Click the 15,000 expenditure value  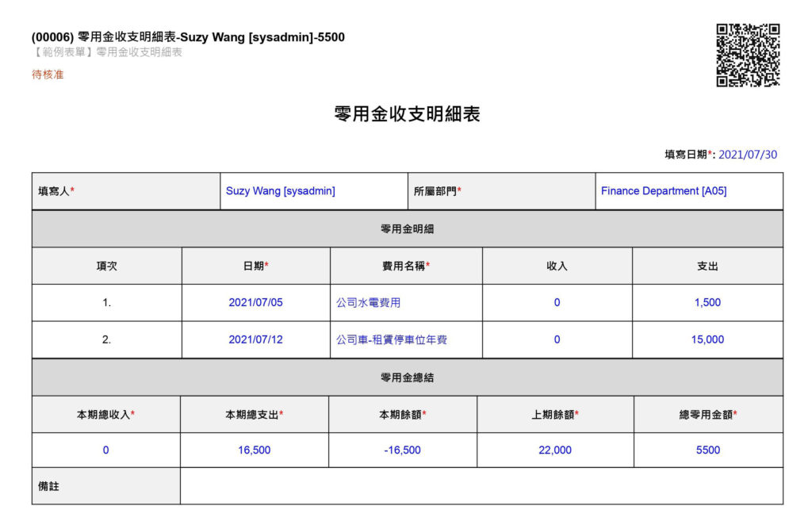707,339
